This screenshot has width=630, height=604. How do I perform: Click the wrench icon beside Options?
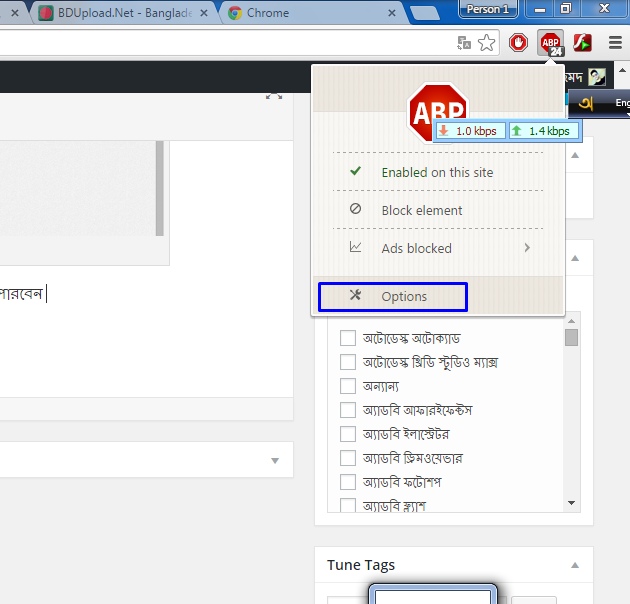point(355,295)
